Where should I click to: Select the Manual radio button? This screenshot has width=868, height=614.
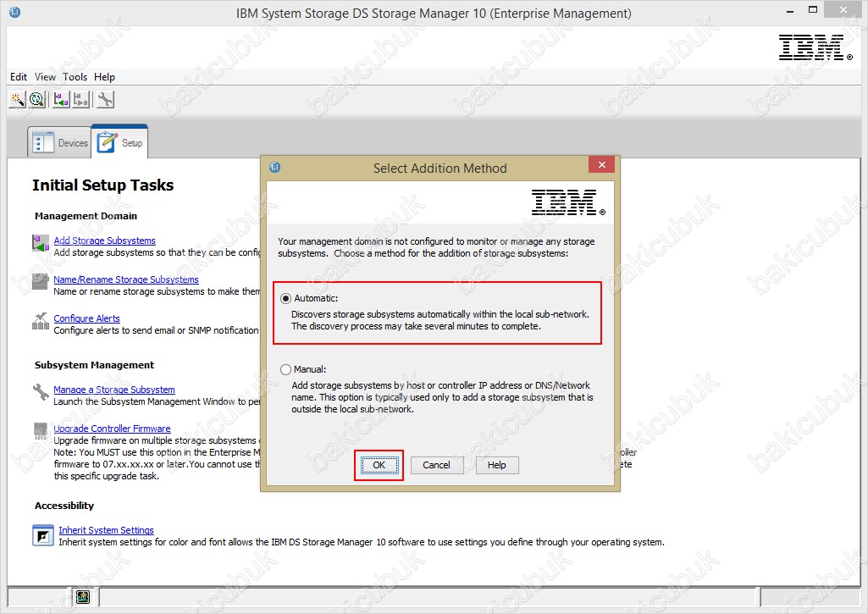pos(285,369)
